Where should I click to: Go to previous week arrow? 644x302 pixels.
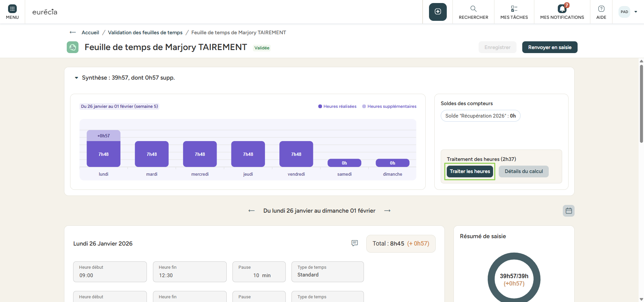(x=251, y=211)
